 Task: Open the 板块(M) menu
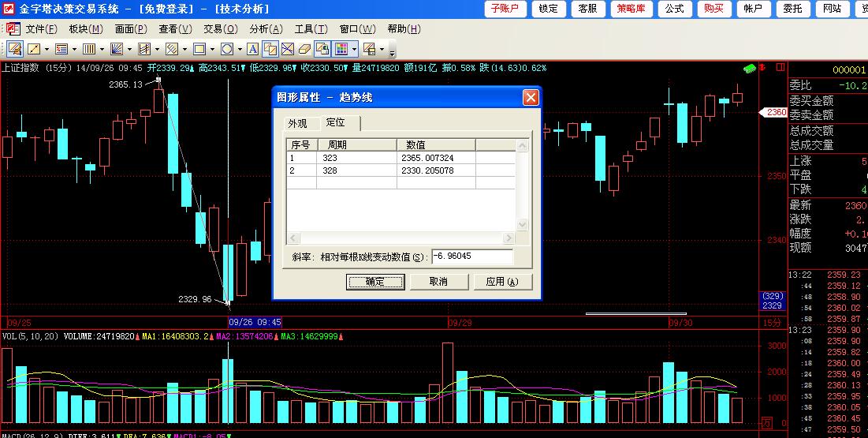click(x=86, y=29)
